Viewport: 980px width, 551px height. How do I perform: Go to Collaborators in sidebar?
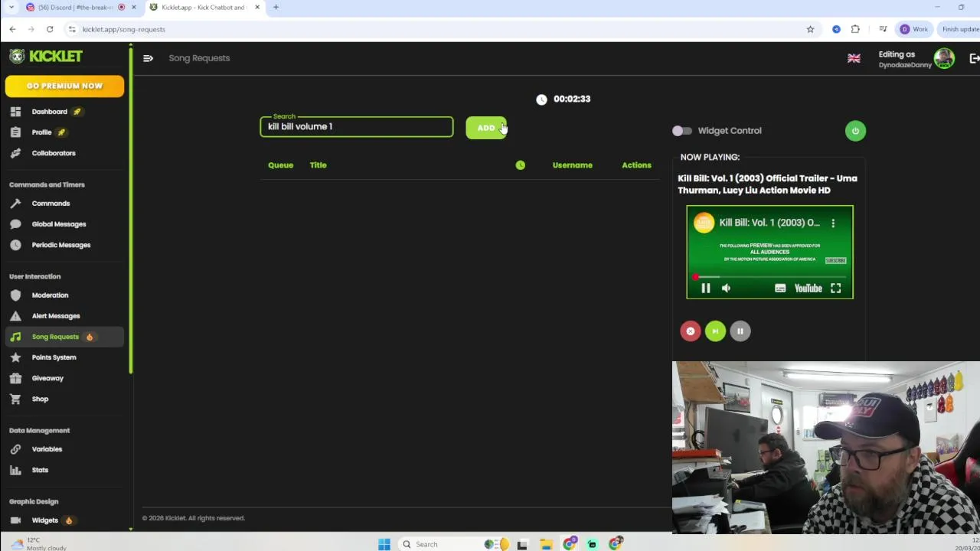[x=54, y=153]
